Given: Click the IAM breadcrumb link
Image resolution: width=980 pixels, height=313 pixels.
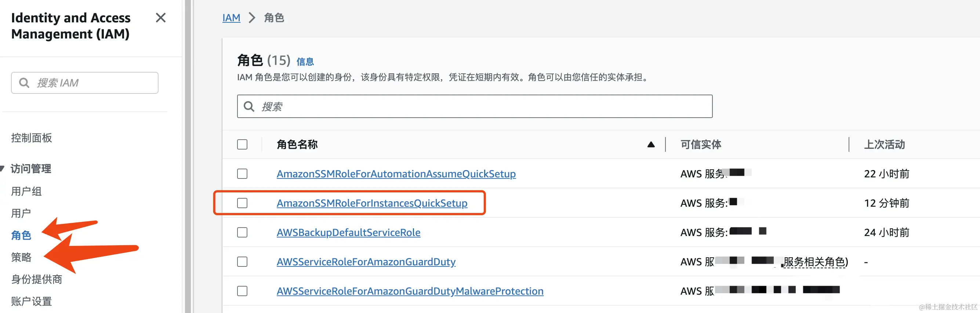Looking at the screenshot, I should pyautogui.click(x=231, y=18).
